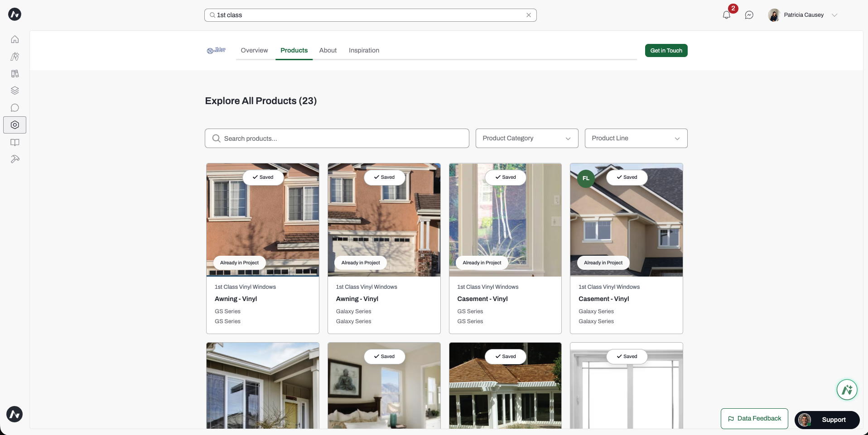Screen dimensions: 868x435
Task: Click the highlighted hexagon sidebar icon
Action: coord(15,125)
